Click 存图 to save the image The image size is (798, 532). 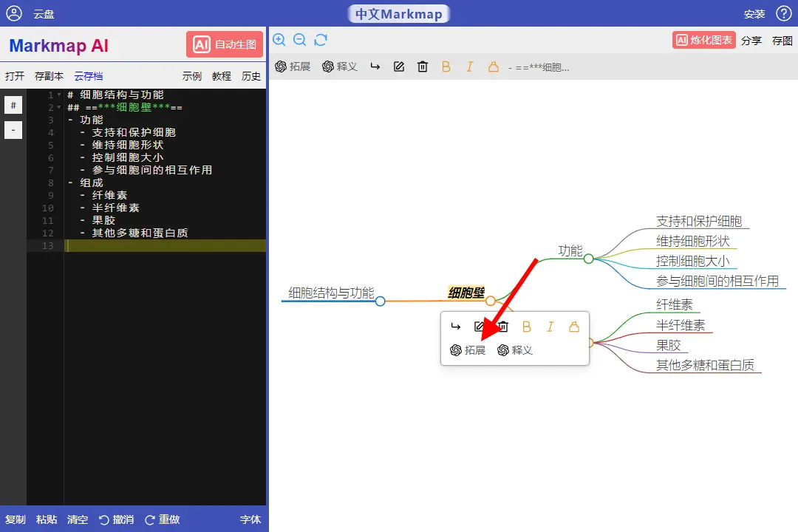click(x=782, y=41)
